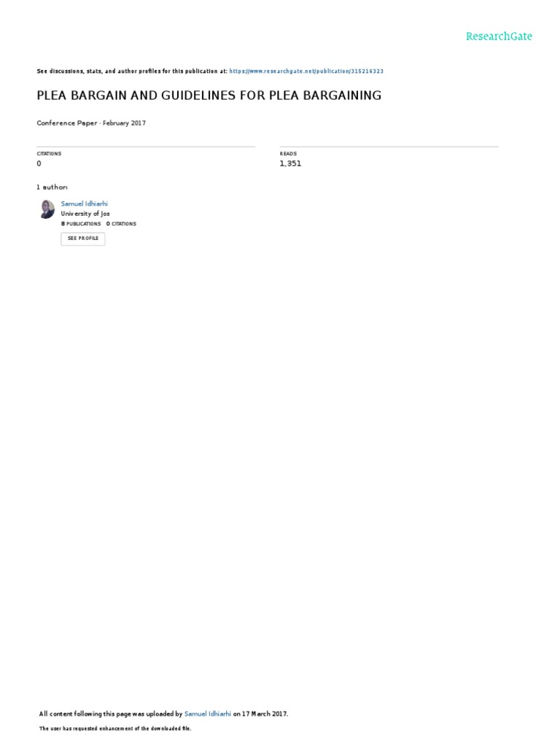The height and width of the screenshot is (747, 560).
Task: Select the University of Jos affiliation
Action: [x=85, y=214]
